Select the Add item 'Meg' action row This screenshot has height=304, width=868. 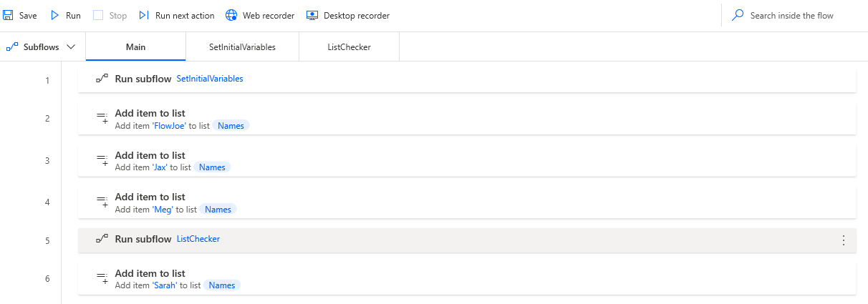(x=466, y=202)
